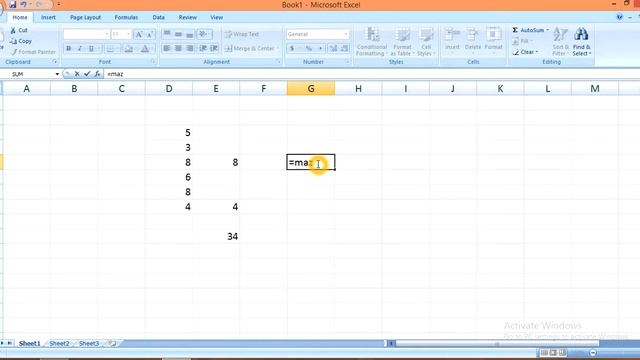640x360 pixels.
Task: Apply percent style format
Action: click(x=309, y=49)
